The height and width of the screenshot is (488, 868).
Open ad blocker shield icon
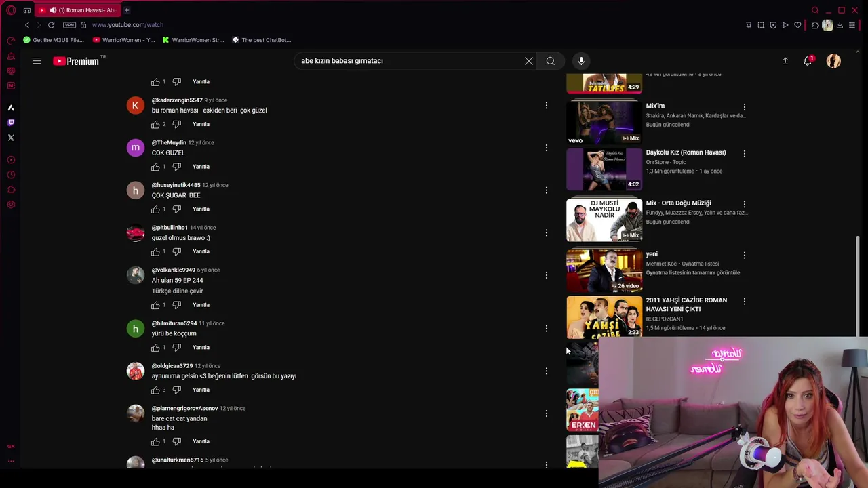coord(773,25)
